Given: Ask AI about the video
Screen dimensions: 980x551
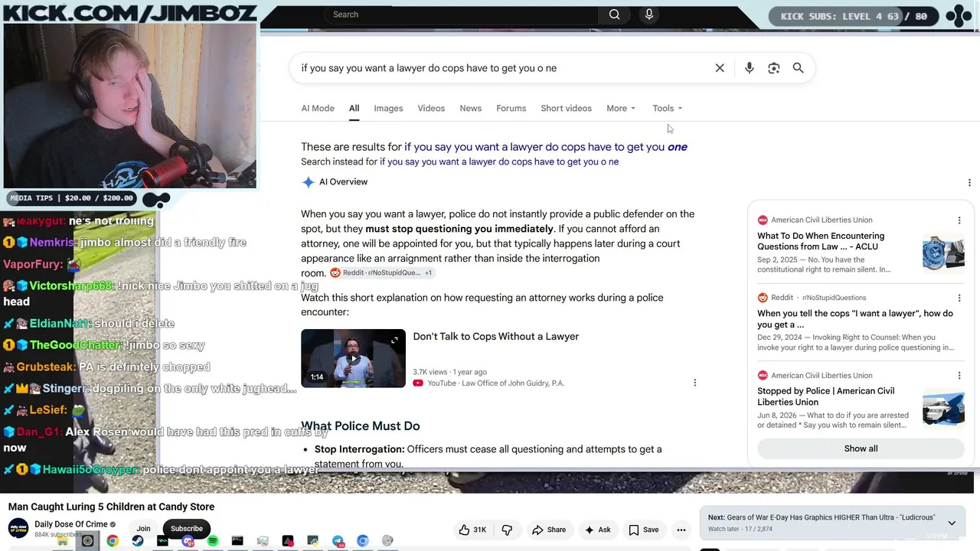Looking at the screenshot, I should [x=597, y=530].
